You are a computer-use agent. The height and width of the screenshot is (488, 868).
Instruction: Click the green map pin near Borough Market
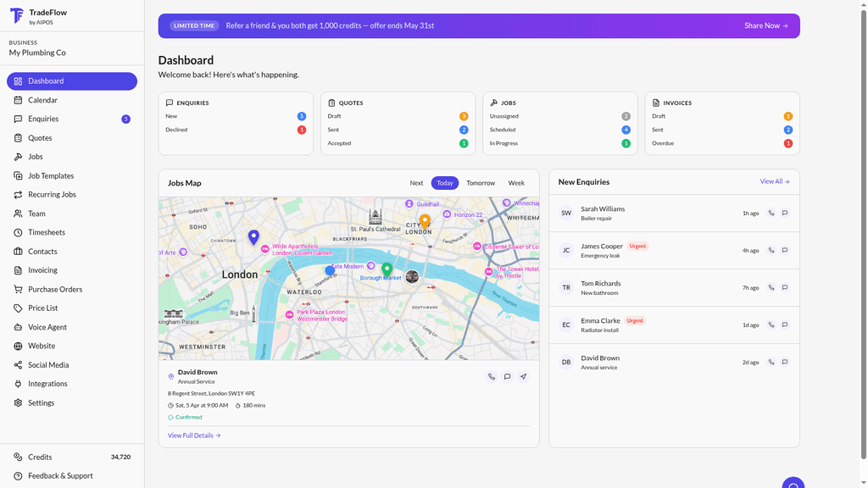(x=387, y=270)
